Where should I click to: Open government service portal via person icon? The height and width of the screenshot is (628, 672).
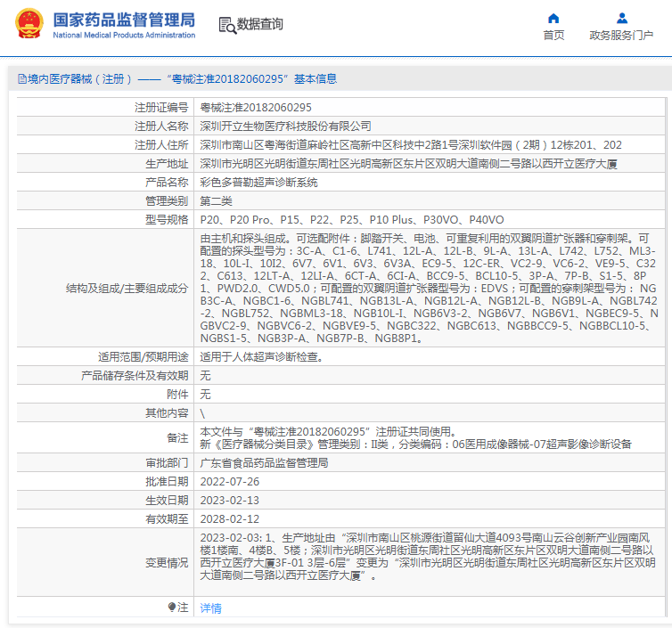(622, 19)
